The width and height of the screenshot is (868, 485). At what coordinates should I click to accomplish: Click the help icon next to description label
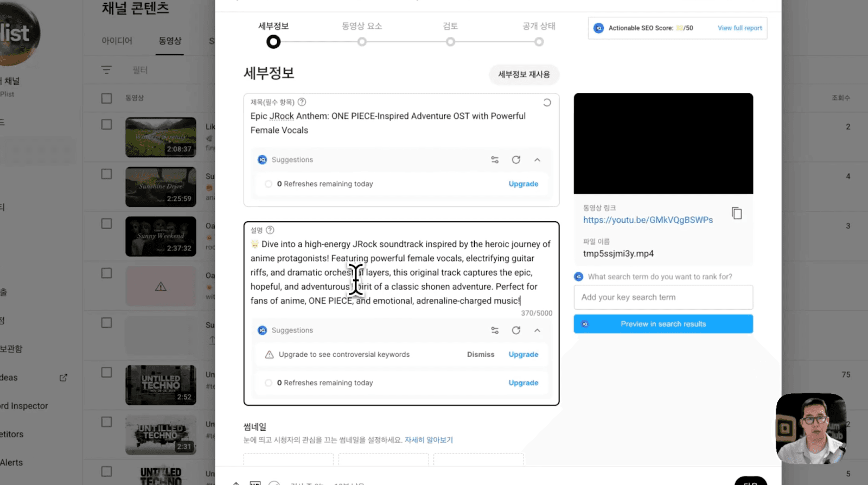tap(270, 230)
